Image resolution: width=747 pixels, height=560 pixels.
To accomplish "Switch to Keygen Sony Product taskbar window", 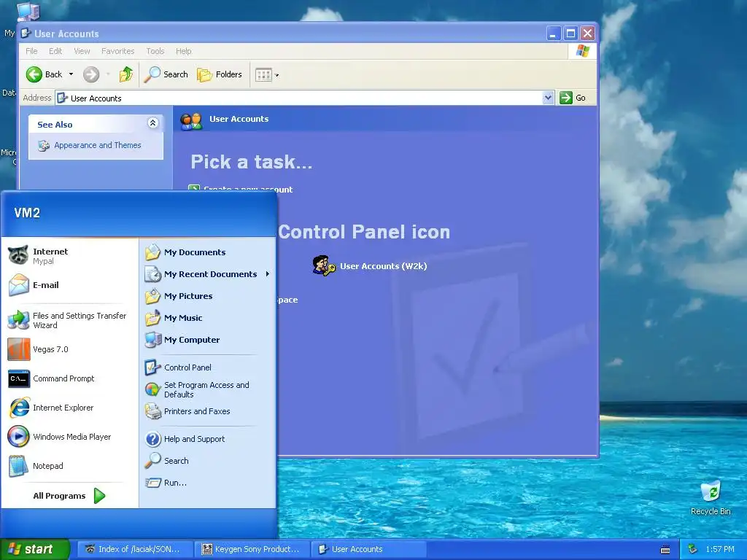I will coord(252,550).
